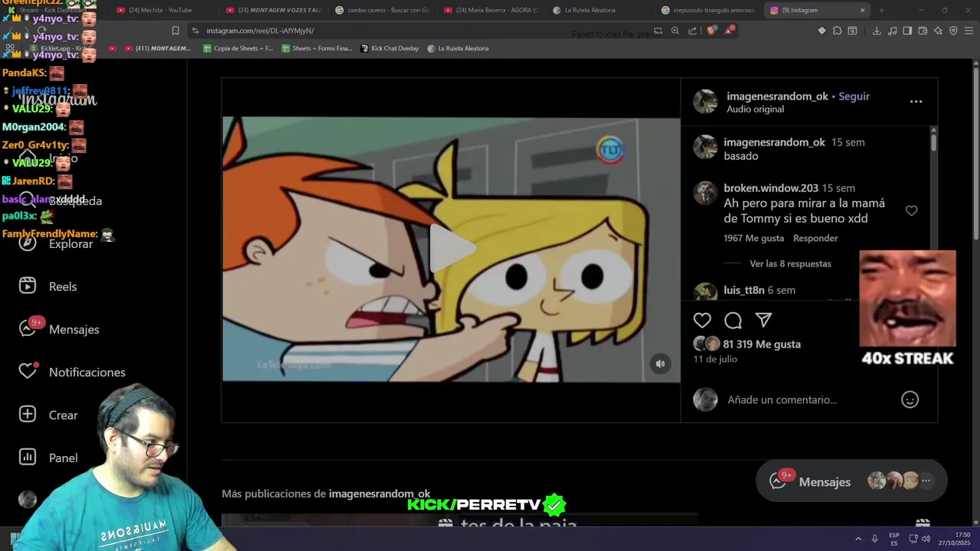Share reel with paper plane icon
This screenshot has width=980, height=551.
[763, 320]
